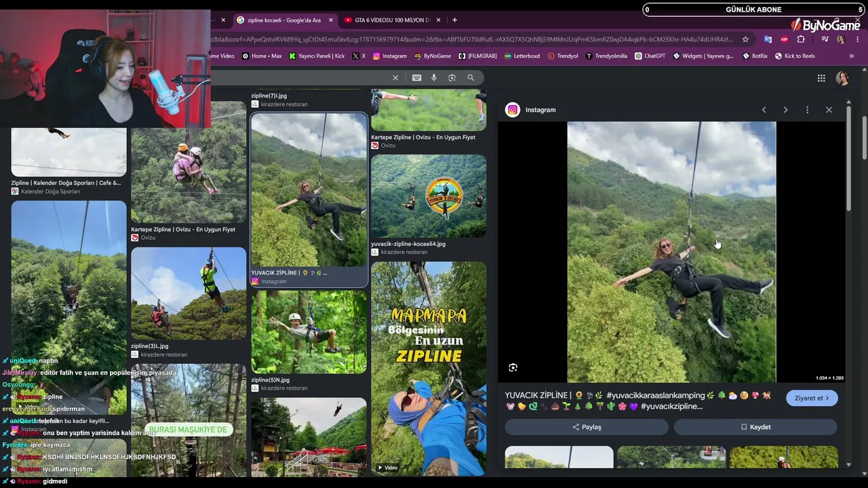Click the Lens icon on preview image
This screenshot has width=868, height=488.
coord(513,367)
